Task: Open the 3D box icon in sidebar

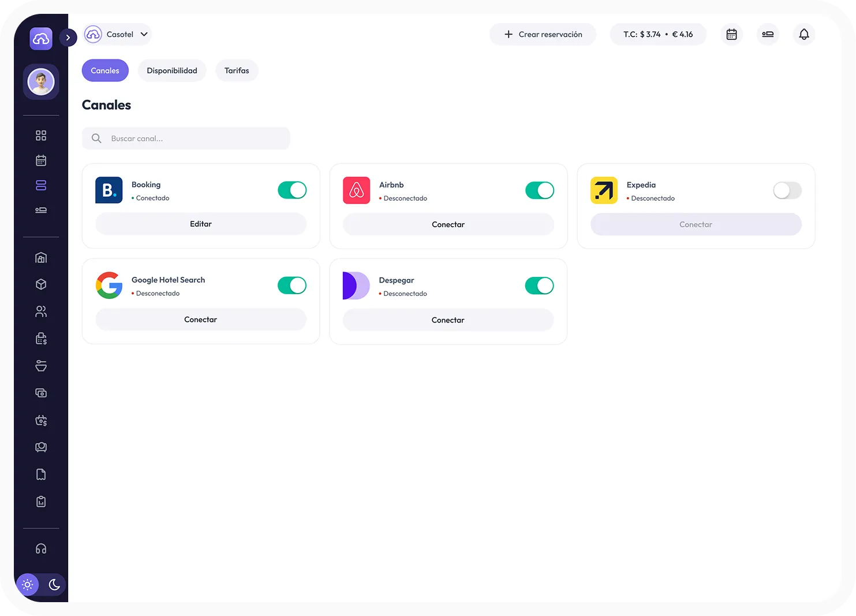Action: click(41, 284)
